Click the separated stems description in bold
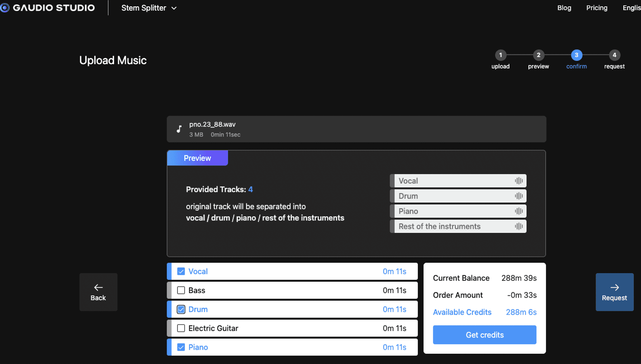Viewport: 641px width, 364px height. coord(265,218)
